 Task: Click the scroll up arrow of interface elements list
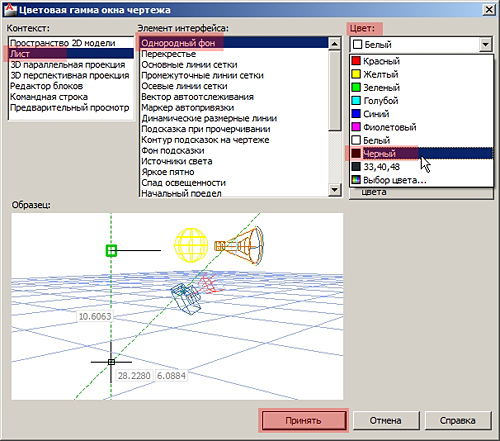click(x=334, y=44)
